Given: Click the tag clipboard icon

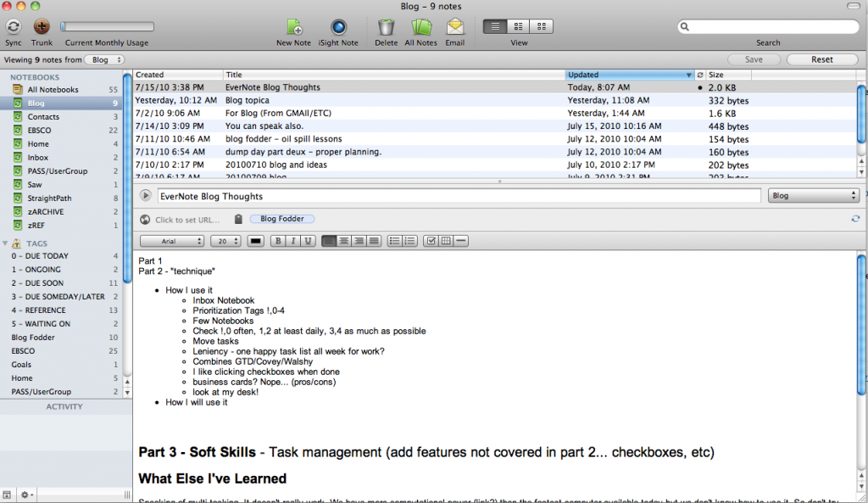Looking at the screenshot, I should (238, 219).
